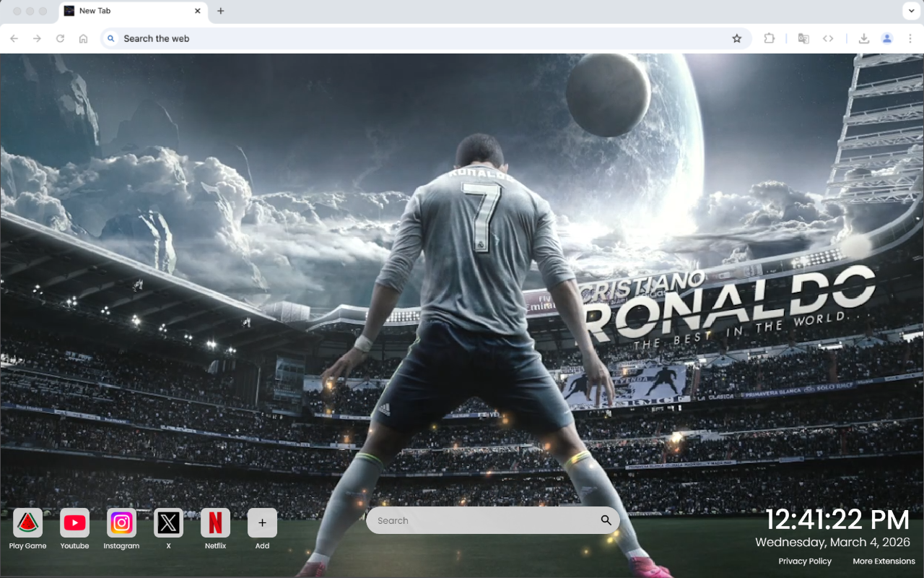This screenshot has height=578, width=924.
Task: Close the New Tab tab
Action: pos(198,11)
